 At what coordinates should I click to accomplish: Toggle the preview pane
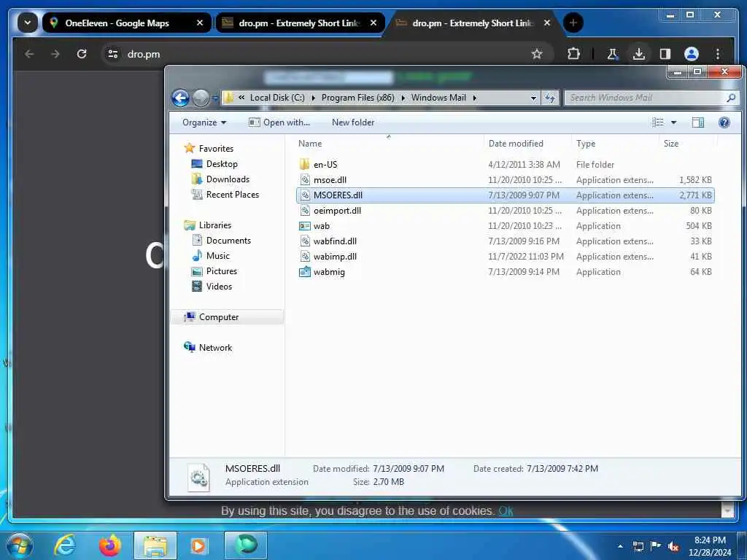tap(698, 122)
